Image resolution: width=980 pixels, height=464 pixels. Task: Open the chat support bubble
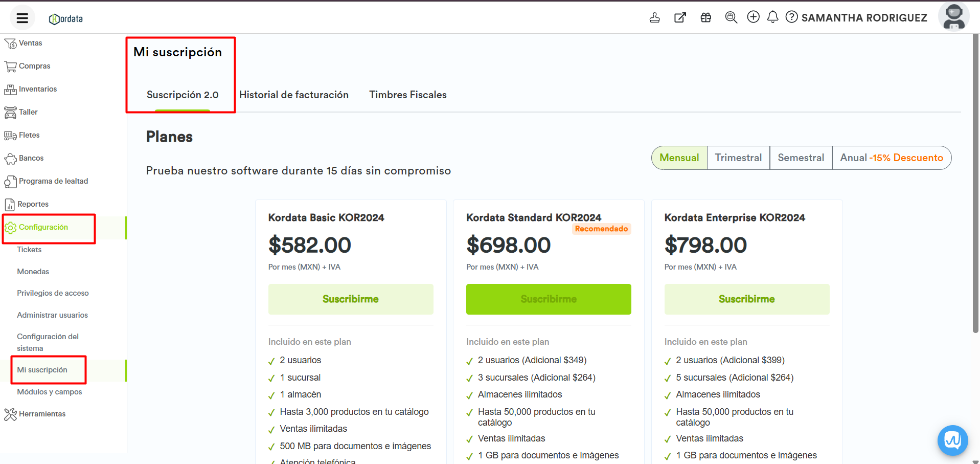(952, 440)
